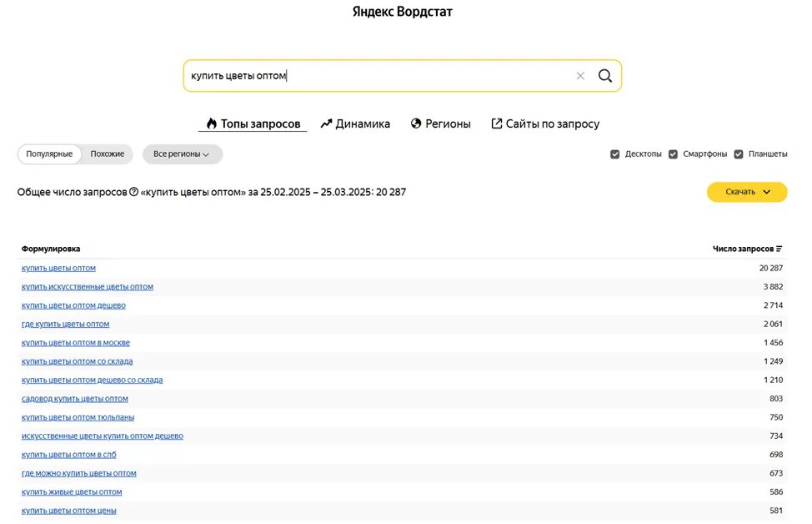Open the Сайты по запросу tab
812x524 pixels.
tap(545, 123)
